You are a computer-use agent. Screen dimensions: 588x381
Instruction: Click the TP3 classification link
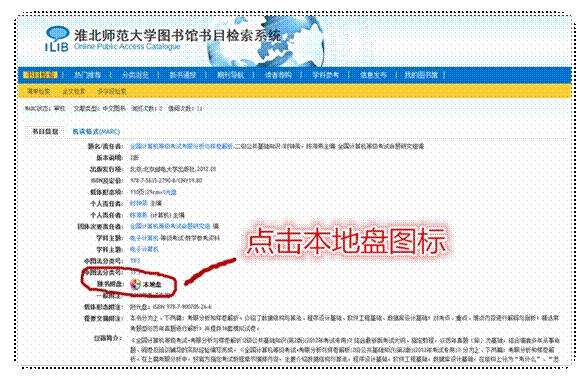click(135, 260)
